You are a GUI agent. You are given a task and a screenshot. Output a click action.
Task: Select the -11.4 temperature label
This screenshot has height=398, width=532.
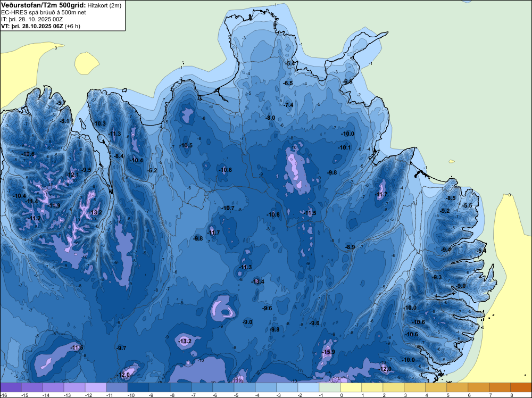point(31,201)
